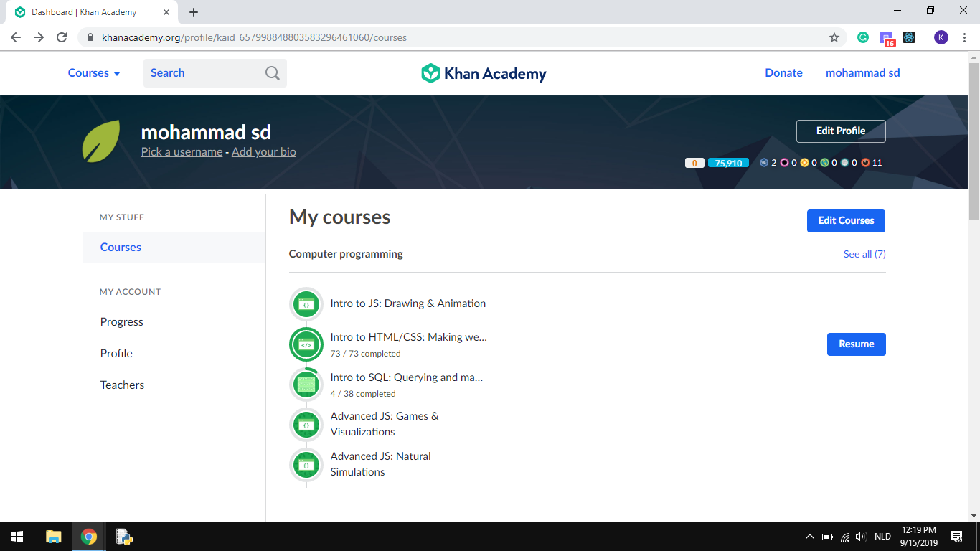Viewport: 980px width, 551px height.
Task: Open Intro to HTML/CSS course title
Action: coord(409,337)
